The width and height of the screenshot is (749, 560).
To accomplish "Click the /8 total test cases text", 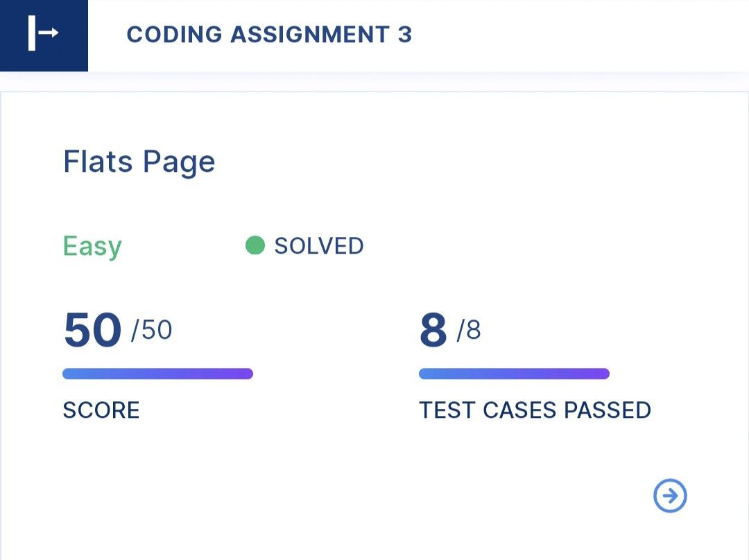I will coord(469,330).
